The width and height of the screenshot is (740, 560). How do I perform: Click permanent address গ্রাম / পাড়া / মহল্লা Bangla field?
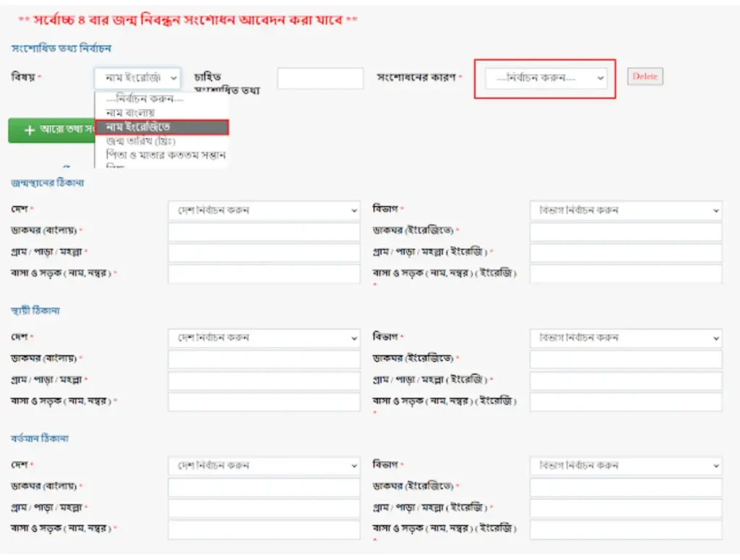pos(264,381)
